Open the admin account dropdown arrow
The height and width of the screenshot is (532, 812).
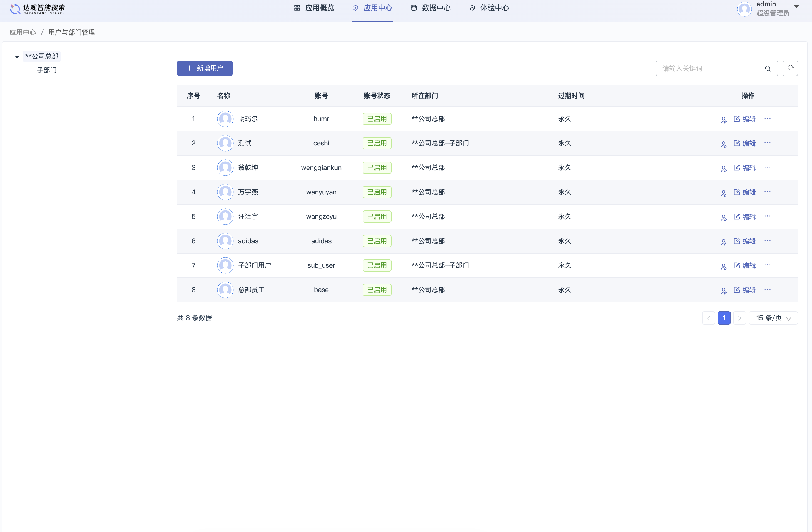point(796,6)
